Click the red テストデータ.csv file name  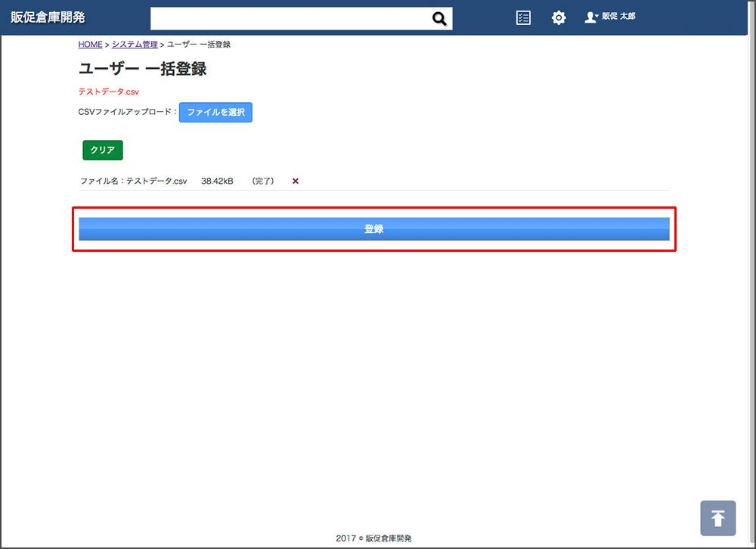point(108,91)
